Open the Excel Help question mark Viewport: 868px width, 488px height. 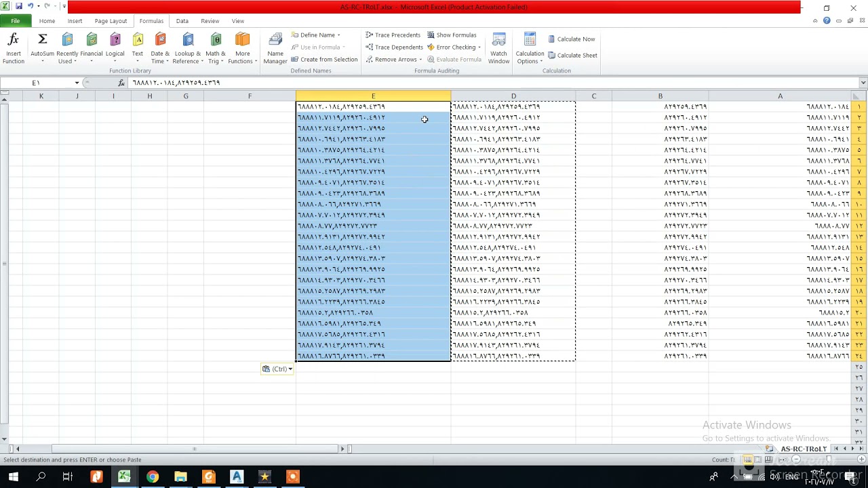click(x=827, y=21)
